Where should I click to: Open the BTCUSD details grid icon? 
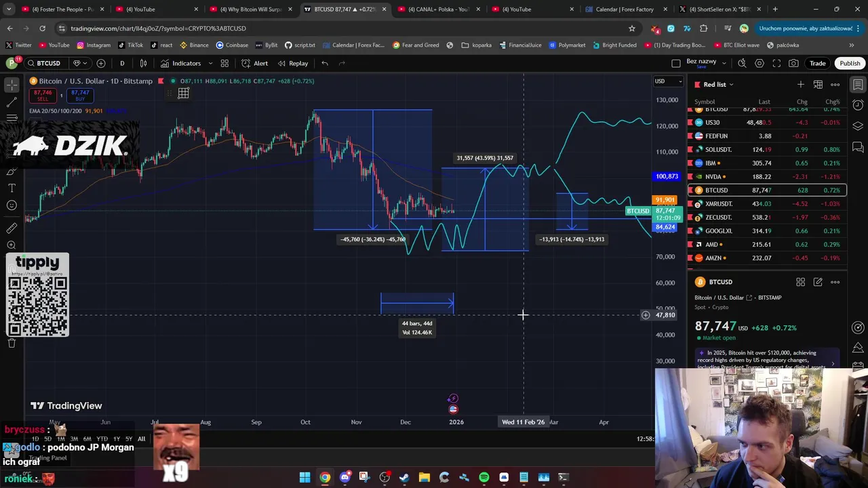(800, 282)
